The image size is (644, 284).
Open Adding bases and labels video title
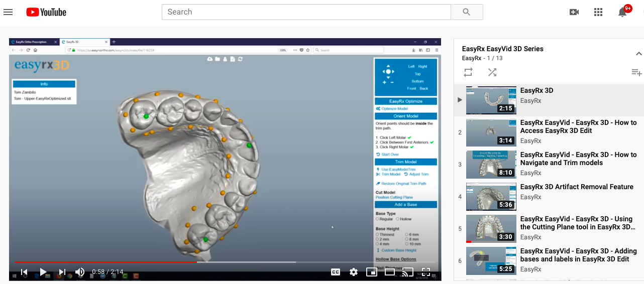coord(578,255)
